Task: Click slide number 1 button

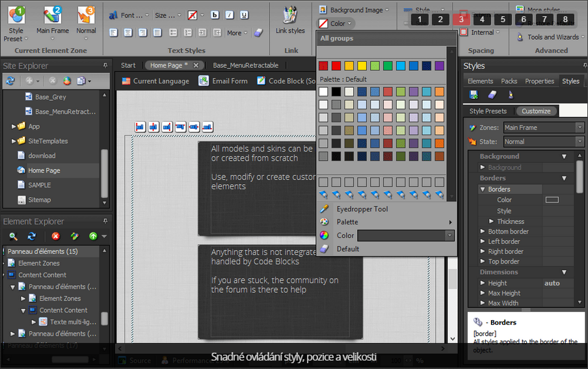Action: (420, 20)
